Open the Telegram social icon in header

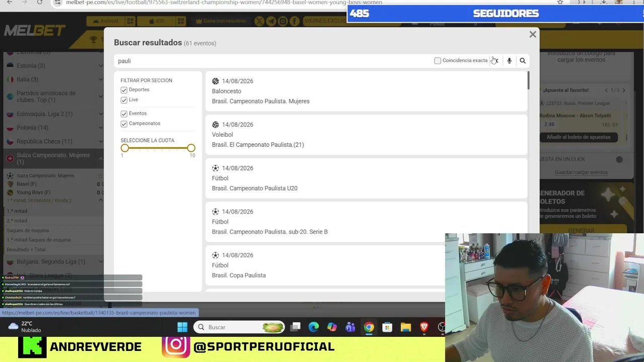click(x=271, y=21)
